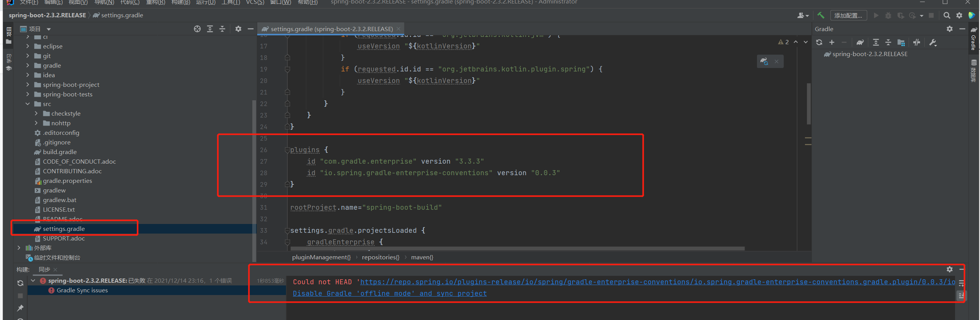Open the 文件(F) menu

coord(29,2)
